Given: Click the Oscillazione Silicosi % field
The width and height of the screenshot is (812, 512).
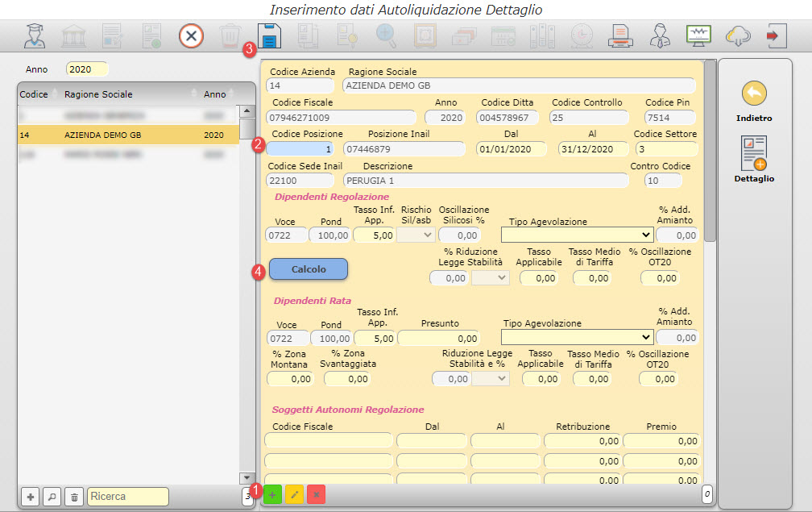Looking at the screenshot, I should coord(460,235).
